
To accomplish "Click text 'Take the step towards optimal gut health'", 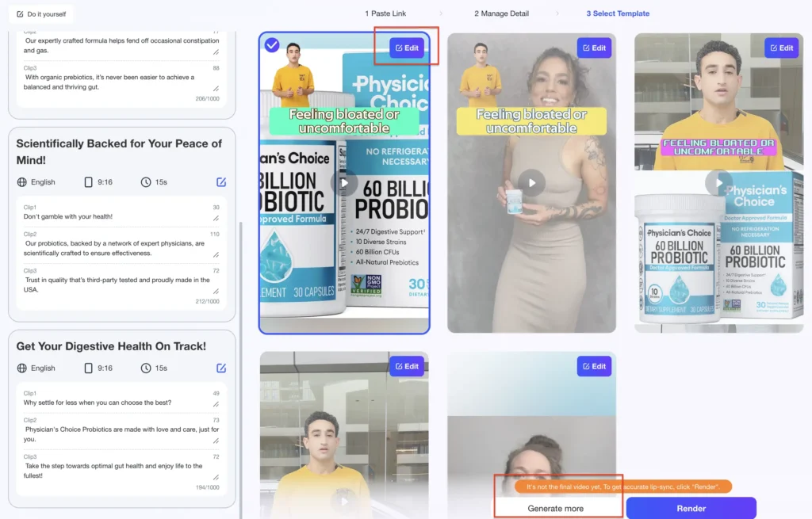I will tap(113, 471).
